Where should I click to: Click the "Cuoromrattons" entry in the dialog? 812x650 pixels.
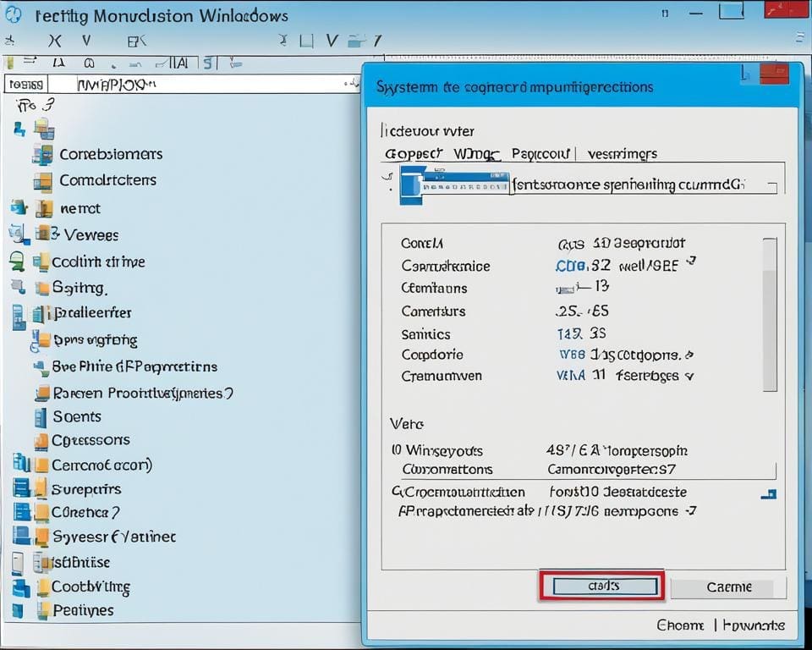(447, 470)
